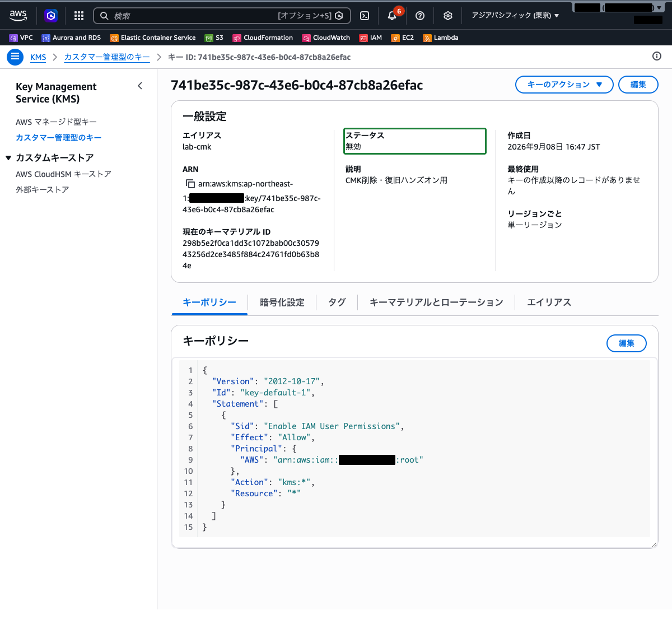672x629 pixels.
Task: Click the policy line "Effect": "Allow"
Action: 272,437
